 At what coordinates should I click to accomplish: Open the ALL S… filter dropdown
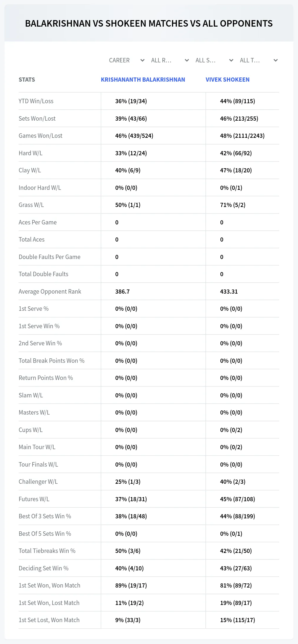[214, 60]
